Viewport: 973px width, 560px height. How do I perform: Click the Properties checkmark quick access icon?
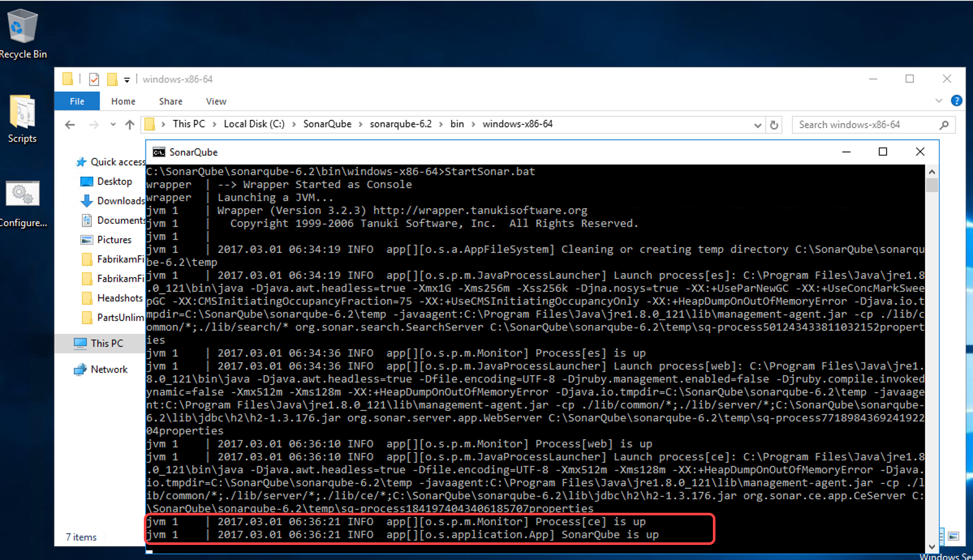coord(94,79)
